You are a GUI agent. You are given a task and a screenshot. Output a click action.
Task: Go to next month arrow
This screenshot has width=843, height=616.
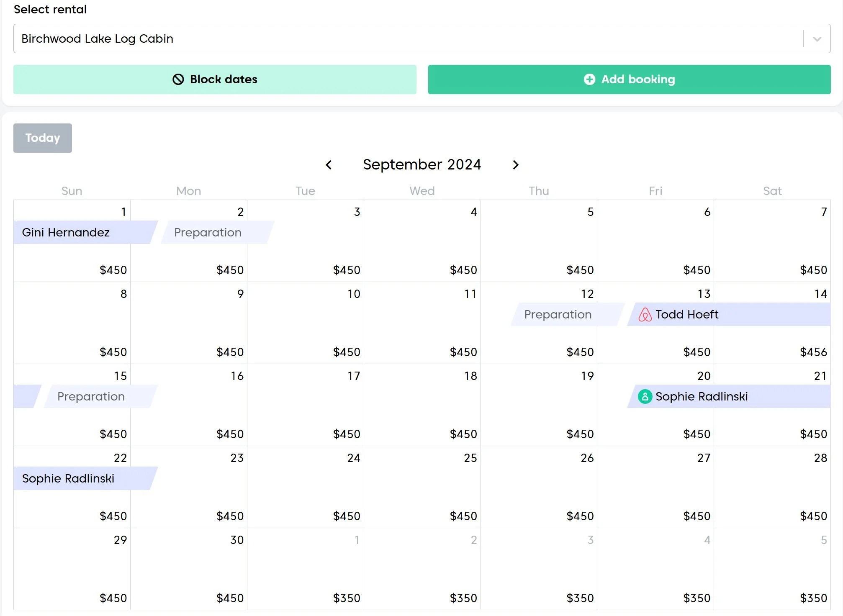click(x=516, y=165)
